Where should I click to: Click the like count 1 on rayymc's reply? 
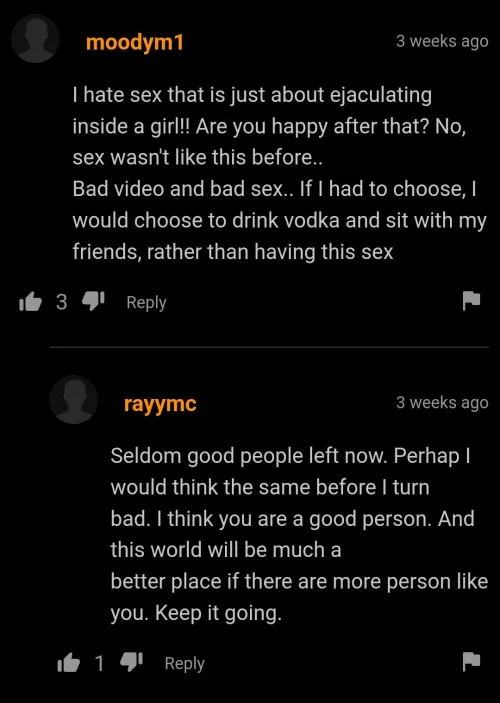100,663
